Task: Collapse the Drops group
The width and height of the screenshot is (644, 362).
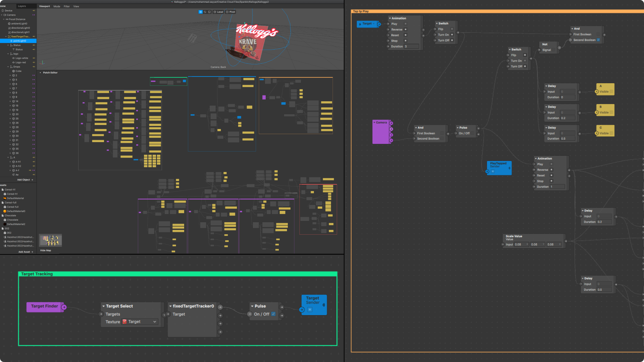Action: tap(8, 67)
